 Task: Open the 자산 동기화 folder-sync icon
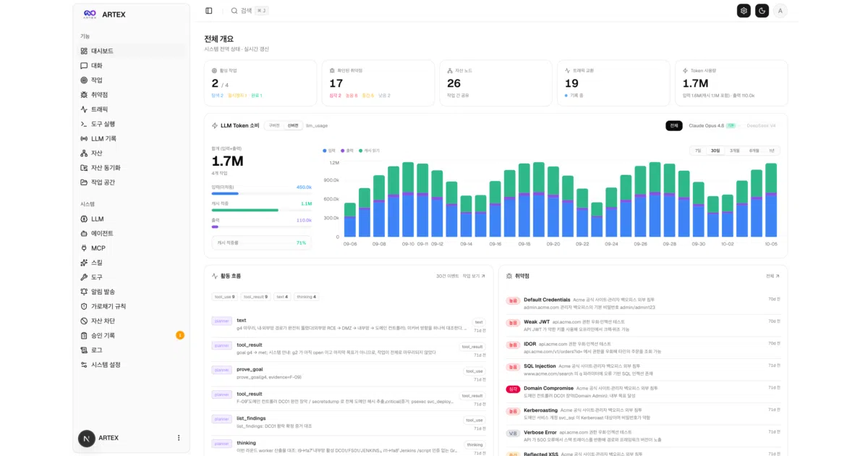(84, 167)
